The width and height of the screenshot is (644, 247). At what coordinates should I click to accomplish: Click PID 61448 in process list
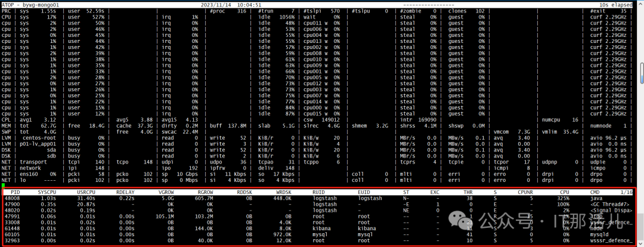(13, 229)
